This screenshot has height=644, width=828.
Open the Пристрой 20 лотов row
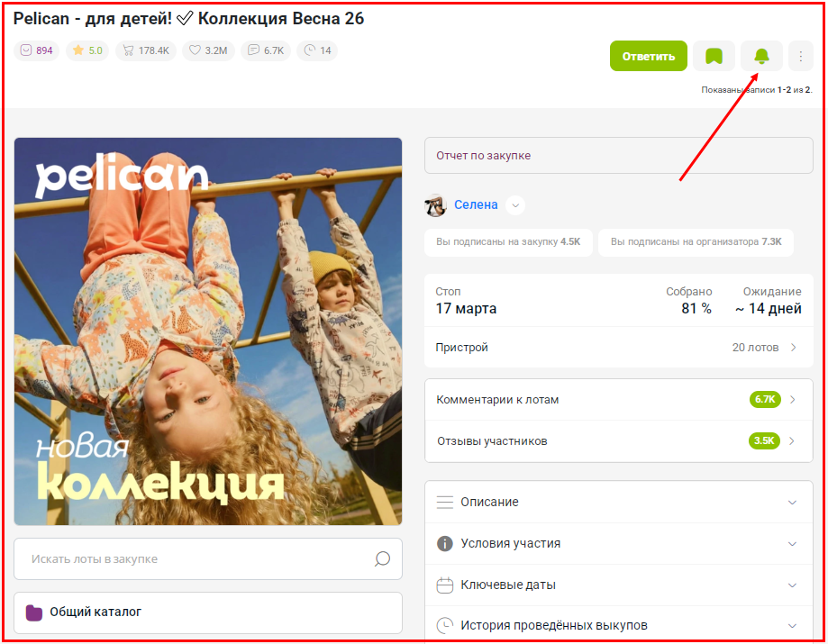pyautogui.click(x=619, y=348)
